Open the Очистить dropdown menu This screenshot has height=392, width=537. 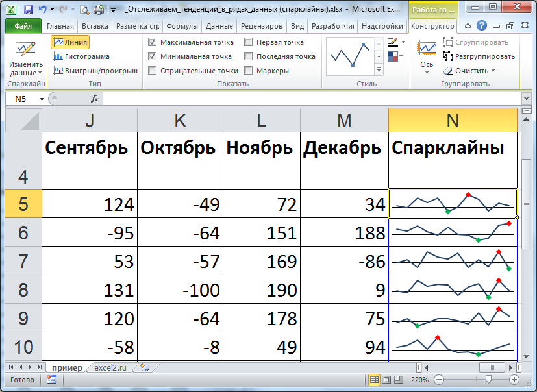[470, 71]
